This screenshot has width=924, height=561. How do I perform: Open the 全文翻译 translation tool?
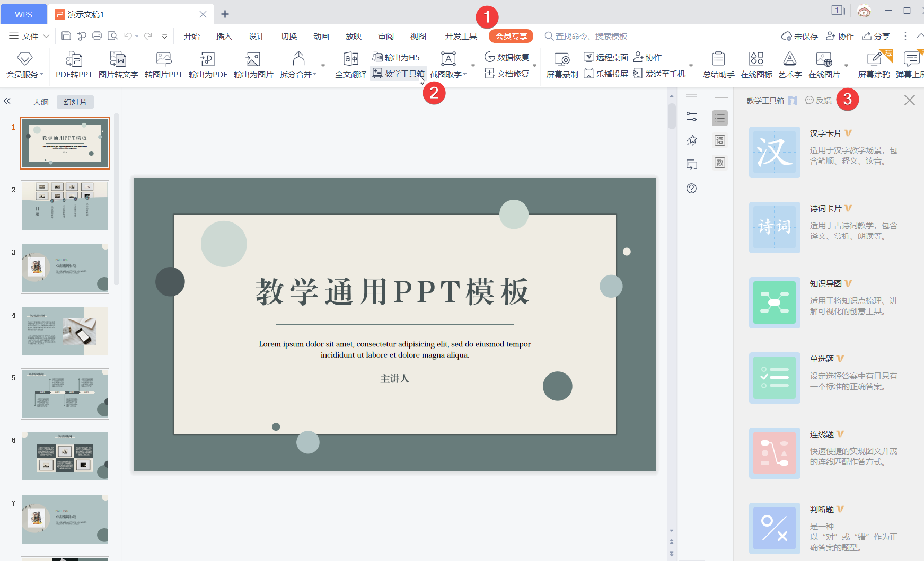[350, 65]
